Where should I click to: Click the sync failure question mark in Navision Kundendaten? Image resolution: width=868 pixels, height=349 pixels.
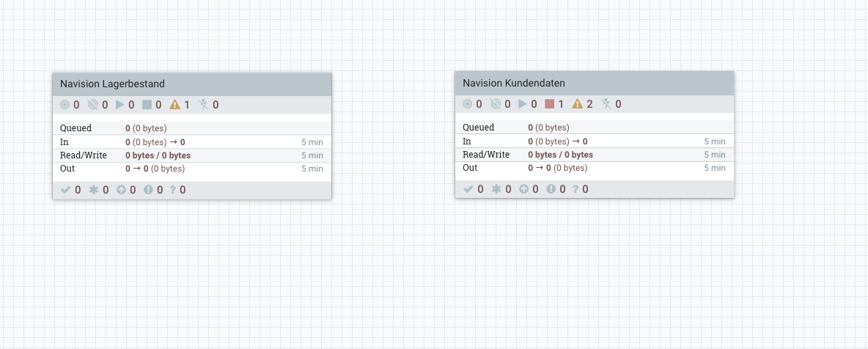click(575, 189)
